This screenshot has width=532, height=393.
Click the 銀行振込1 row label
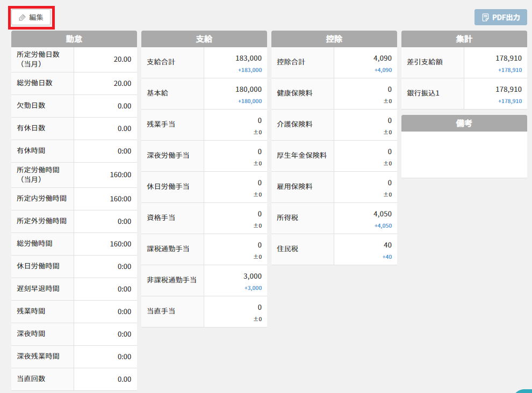423,93
